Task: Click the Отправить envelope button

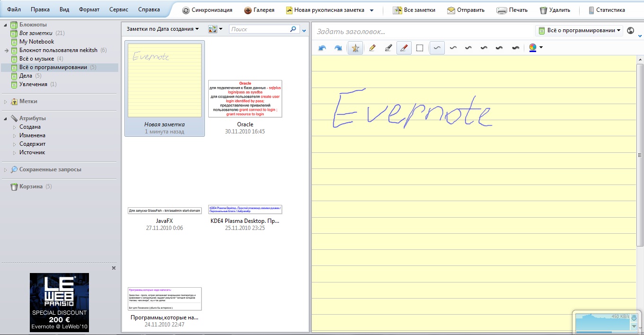Action: click(466, 10)
